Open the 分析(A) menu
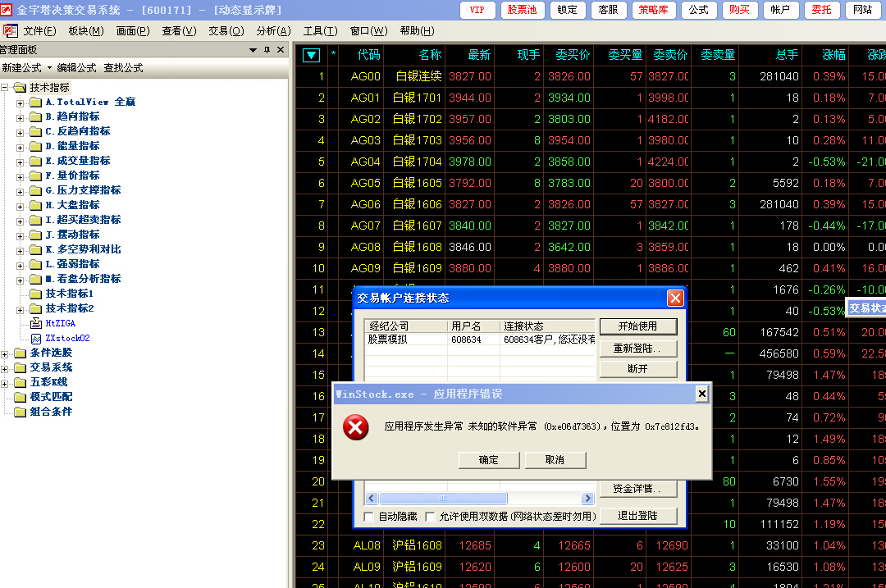Image resolution: width=886 pixels, height=588 pixels. click(273, 31)
